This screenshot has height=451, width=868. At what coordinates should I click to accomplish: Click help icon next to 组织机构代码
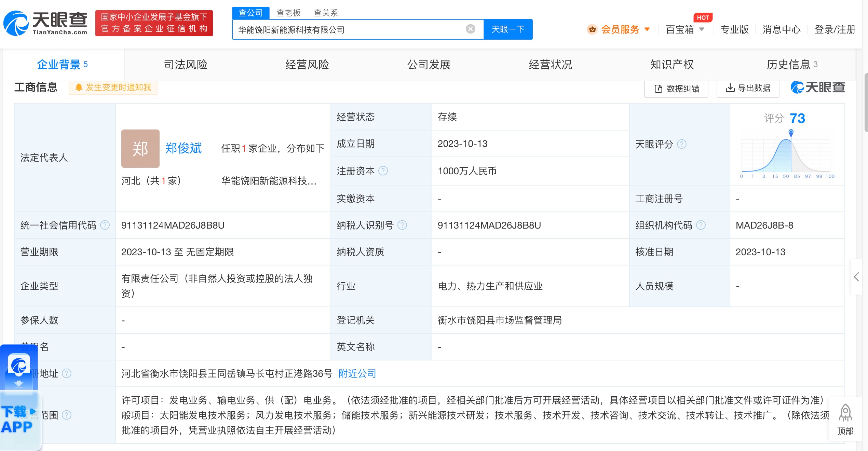[x=701, y=225]
